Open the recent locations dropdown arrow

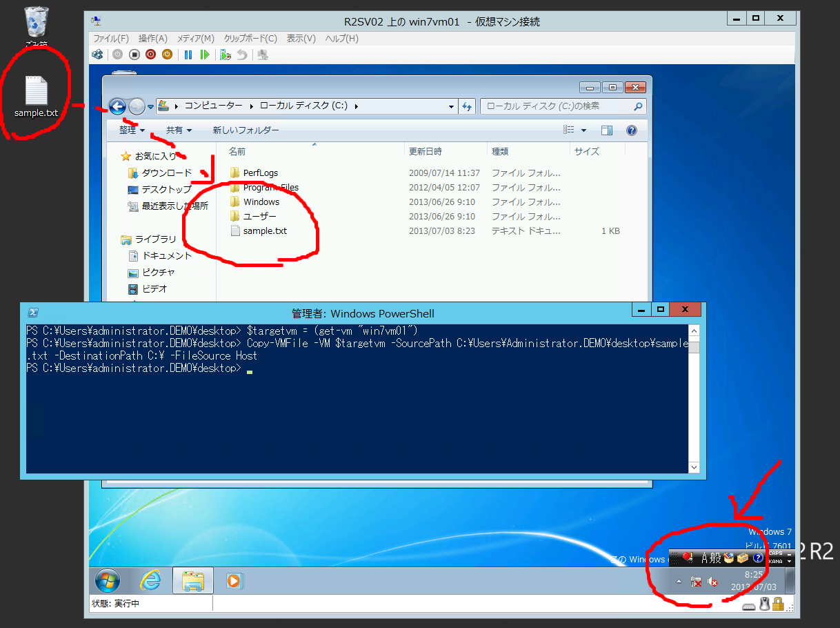[150, 107]
